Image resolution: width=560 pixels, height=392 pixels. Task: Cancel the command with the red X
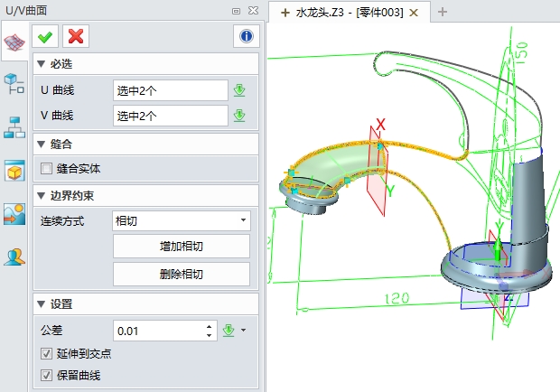[77, 36]
